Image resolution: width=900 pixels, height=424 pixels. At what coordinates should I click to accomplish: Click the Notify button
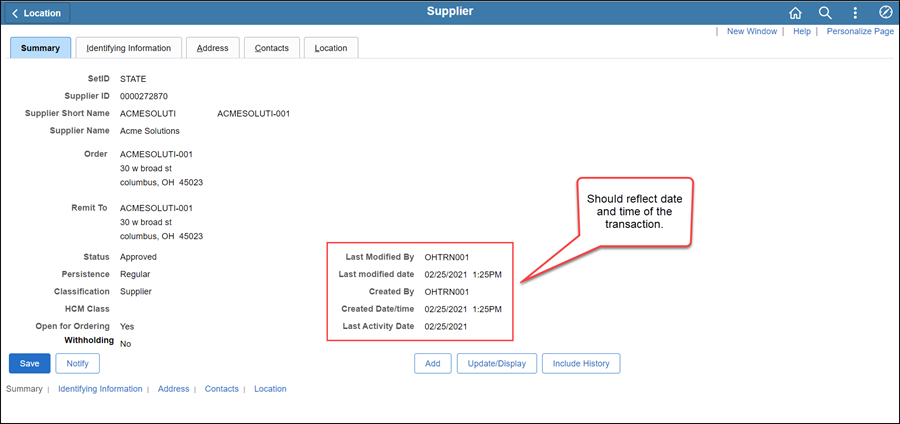click(77, 363)
